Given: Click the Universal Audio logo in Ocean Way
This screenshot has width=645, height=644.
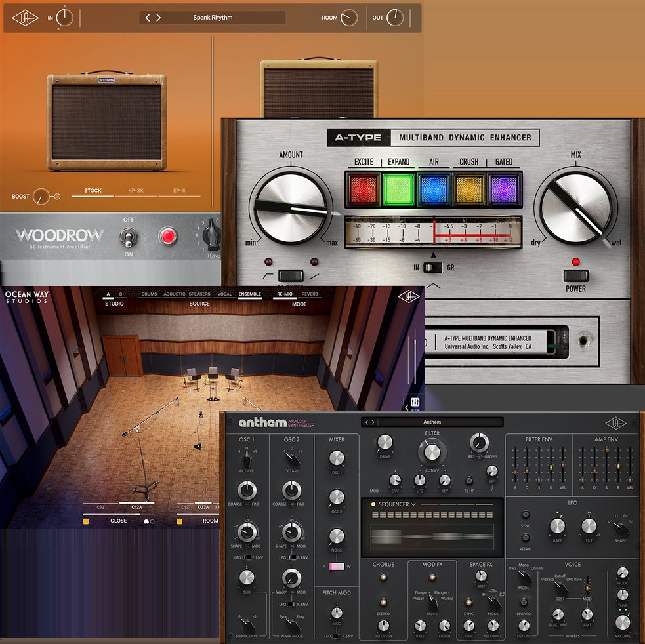Looking at the screenshot, I should click(x=407, y=296).
